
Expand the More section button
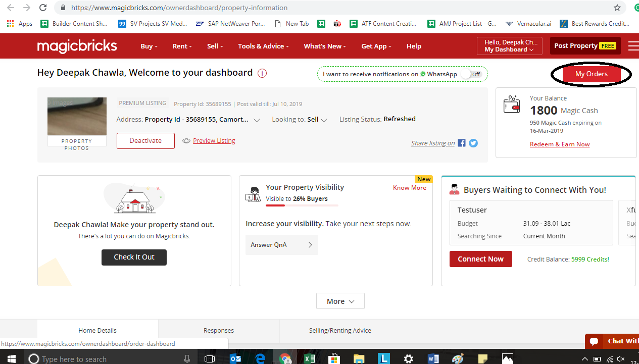(340, 301)
